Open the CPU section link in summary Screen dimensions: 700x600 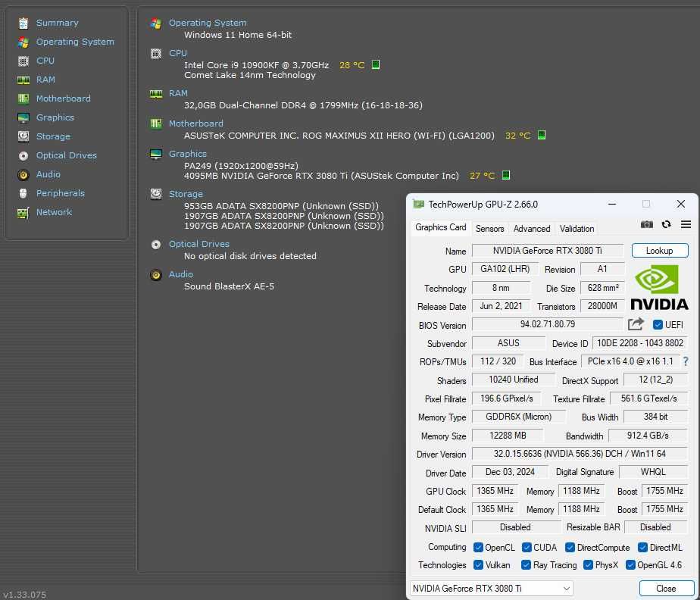point(178,53)
